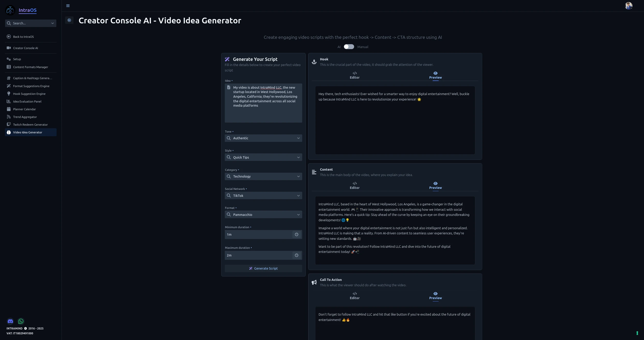Click the IntraOS logo link

[28, 10]
